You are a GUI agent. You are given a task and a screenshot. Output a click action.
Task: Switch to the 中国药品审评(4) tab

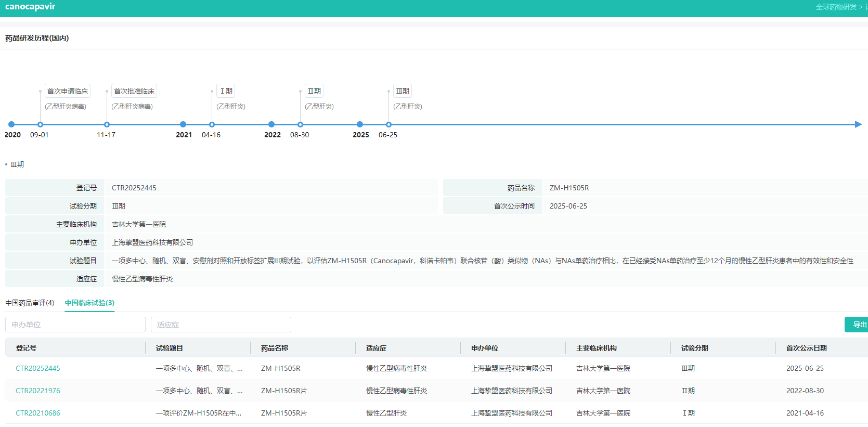[x=30, y=303]
